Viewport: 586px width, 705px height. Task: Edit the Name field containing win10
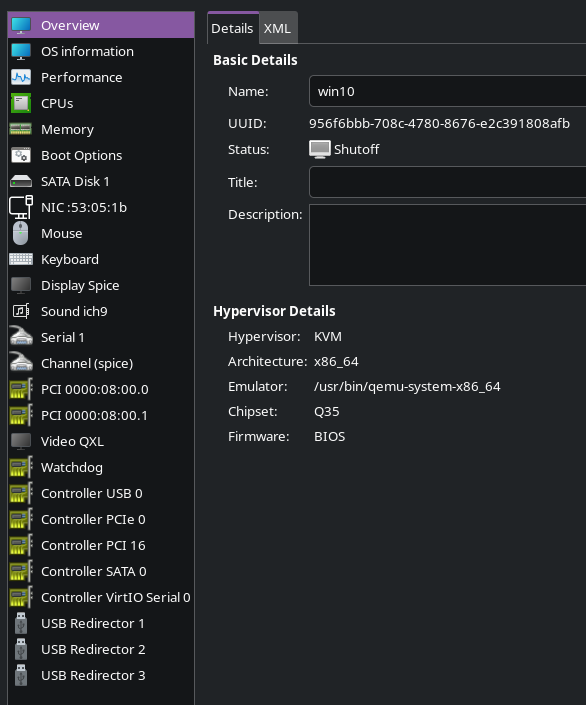[x=447, y=91]
